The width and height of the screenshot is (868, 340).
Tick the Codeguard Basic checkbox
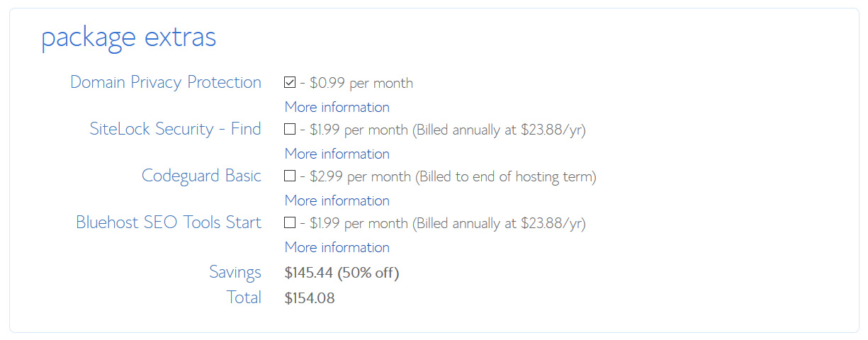pos(290,176)
